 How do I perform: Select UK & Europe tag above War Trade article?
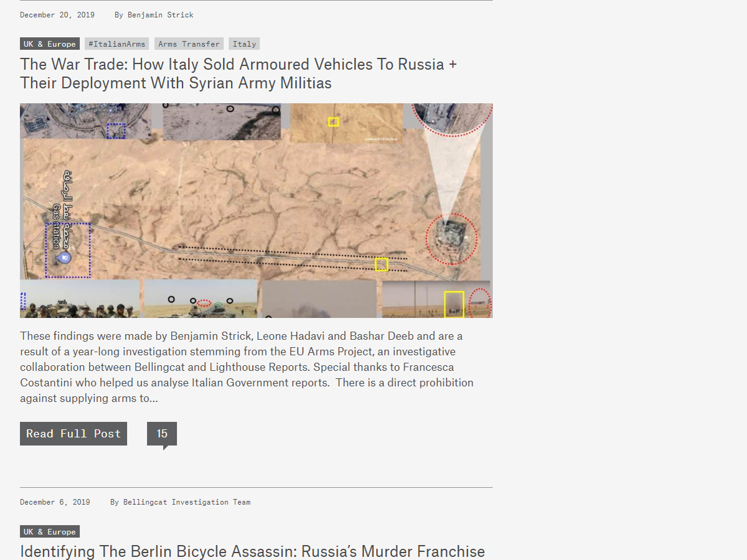click(x=50, y=44)
